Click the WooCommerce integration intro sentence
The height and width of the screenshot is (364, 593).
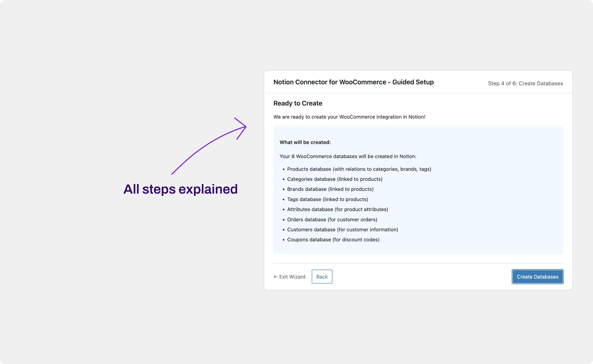tap(349, 117)
